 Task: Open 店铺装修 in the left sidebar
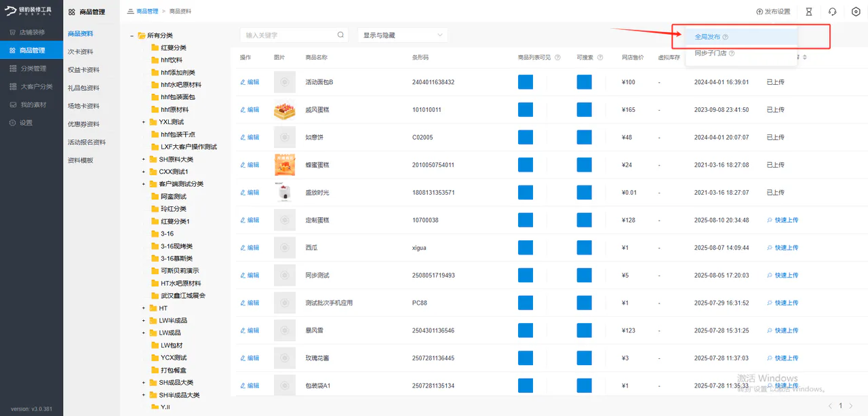pos(31,32)
